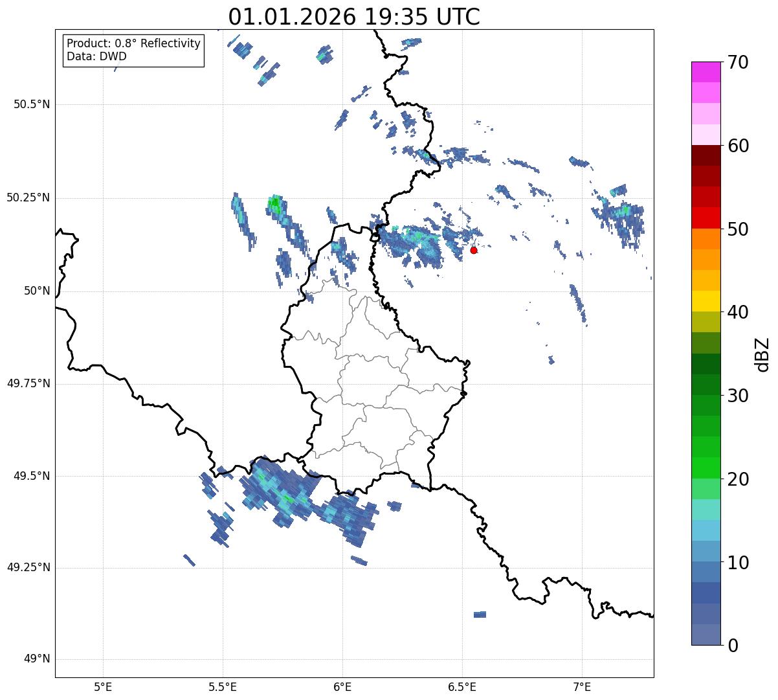Click the 6°E longitude tick label
This screenshot has width=778, height=700.
pos(342,686)
